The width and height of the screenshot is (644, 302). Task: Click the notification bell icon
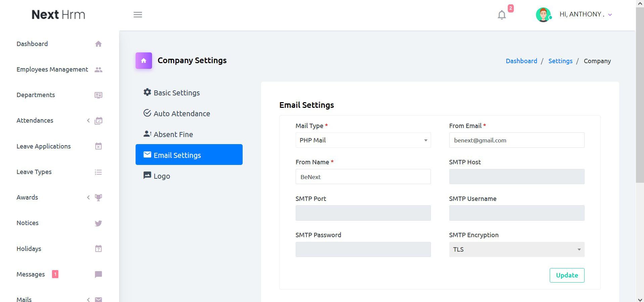coord(501,15)
